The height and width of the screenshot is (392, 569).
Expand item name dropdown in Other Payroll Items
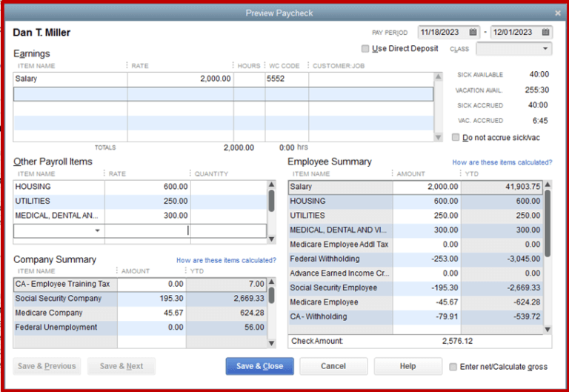97,231
